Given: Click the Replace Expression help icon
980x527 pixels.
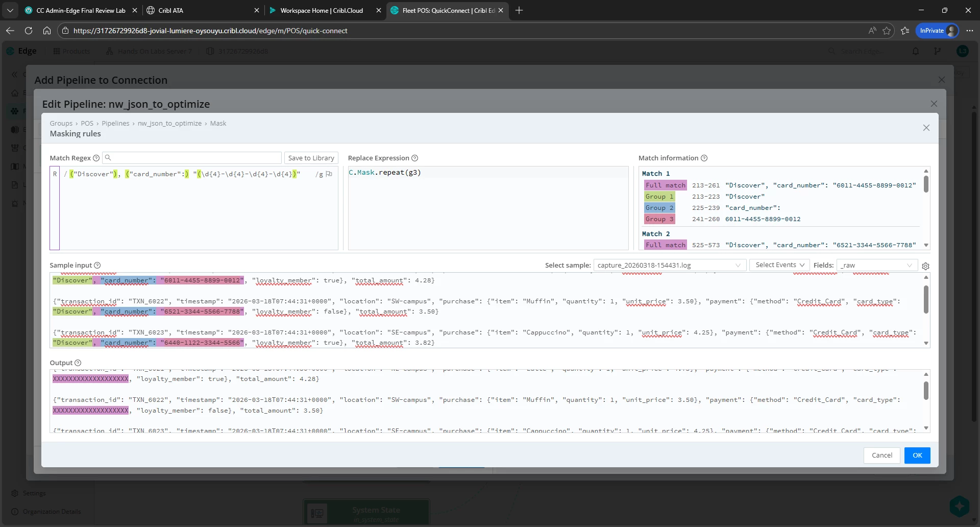Looking at the screenshot, I should 414,158.
